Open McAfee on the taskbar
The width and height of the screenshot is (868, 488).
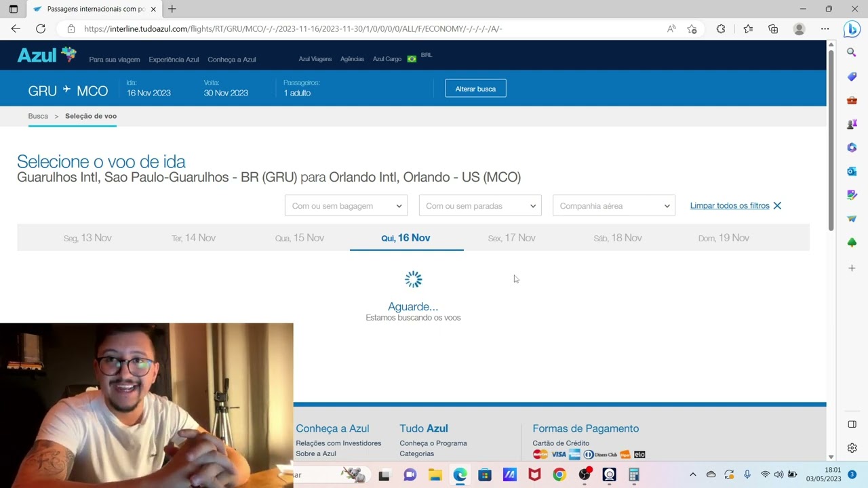(x=534, y=474)
